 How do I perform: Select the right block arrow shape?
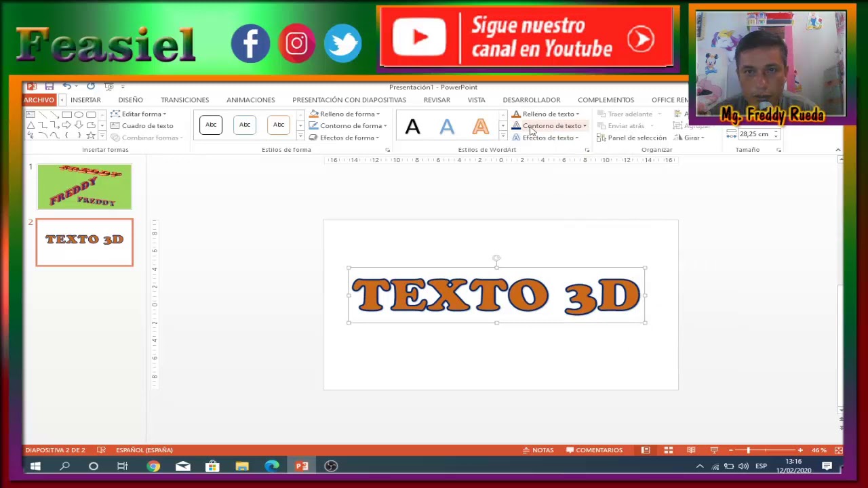[67, 125]
